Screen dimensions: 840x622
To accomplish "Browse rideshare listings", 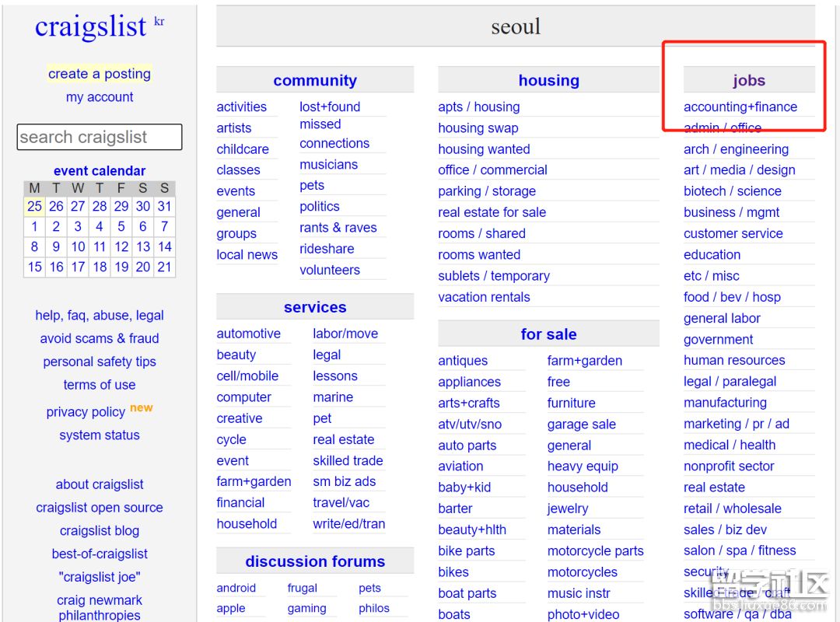I will coord(327,249).
